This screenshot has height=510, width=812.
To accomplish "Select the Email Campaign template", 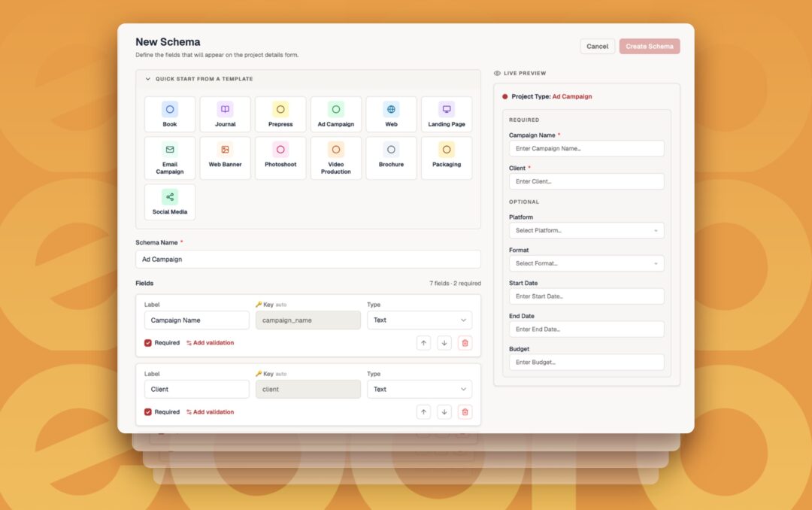I will pyautogui.click(x=170, y=158).
